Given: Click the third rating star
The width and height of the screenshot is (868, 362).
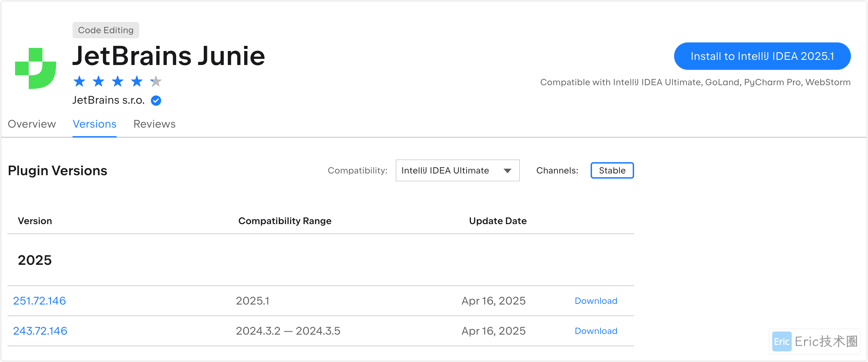Looking at the screenshot, I should [x=118, y=81].
